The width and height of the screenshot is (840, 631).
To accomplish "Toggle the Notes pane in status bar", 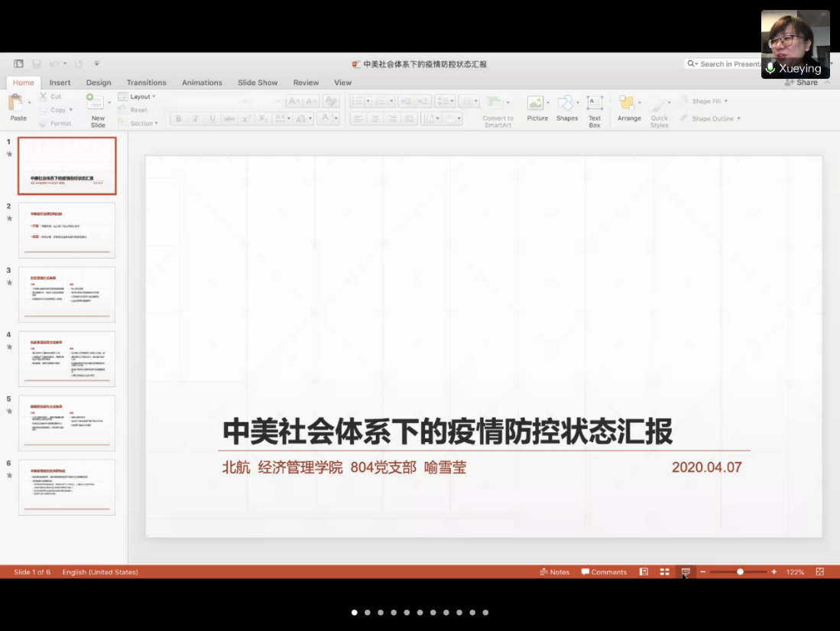I will click(x=554, y=572).
